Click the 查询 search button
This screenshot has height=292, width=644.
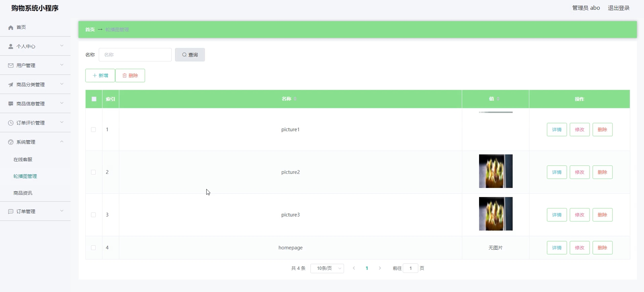[x=190, y=55]
